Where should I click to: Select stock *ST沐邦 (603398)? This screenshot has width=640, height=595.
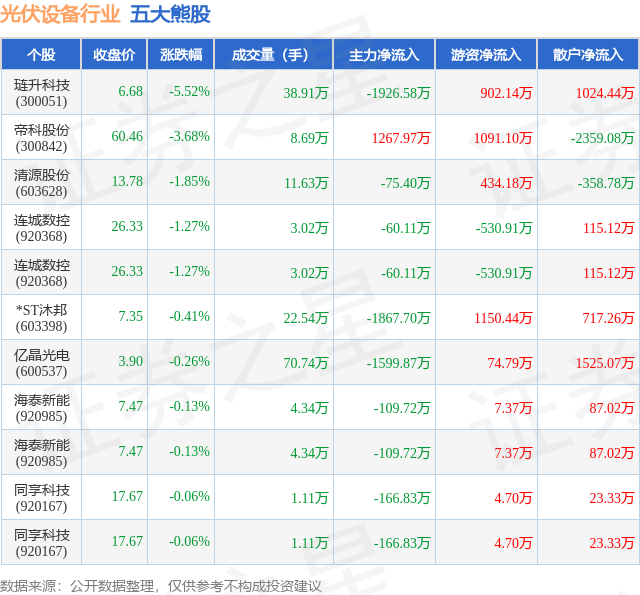coord(41,317)
